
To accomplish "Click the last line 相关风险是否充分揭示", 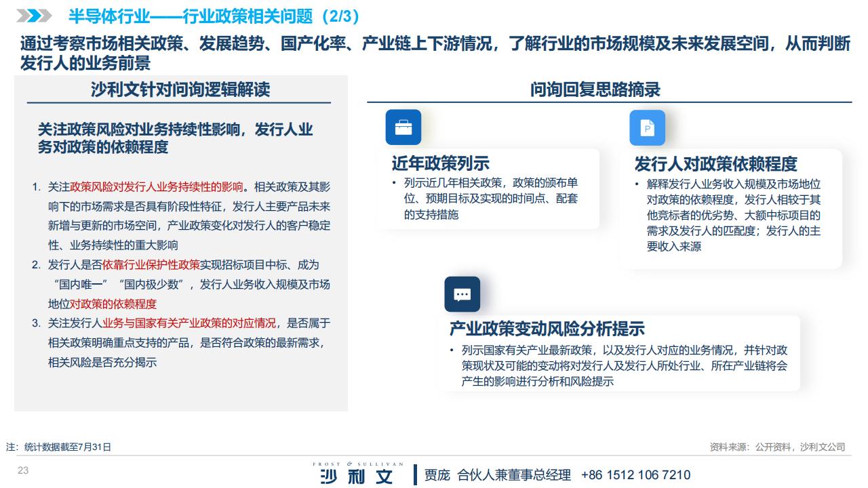I will [102, 363].
